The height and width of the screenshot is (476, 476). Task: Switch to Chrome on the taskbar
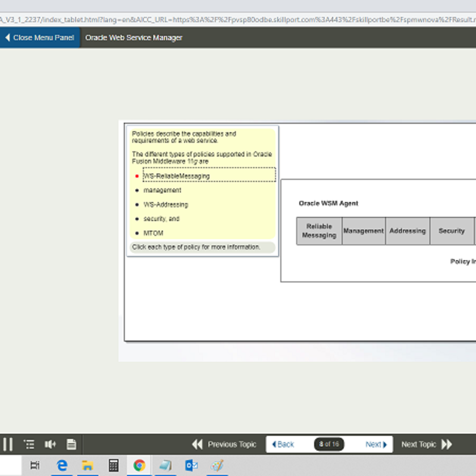[139, 465]
